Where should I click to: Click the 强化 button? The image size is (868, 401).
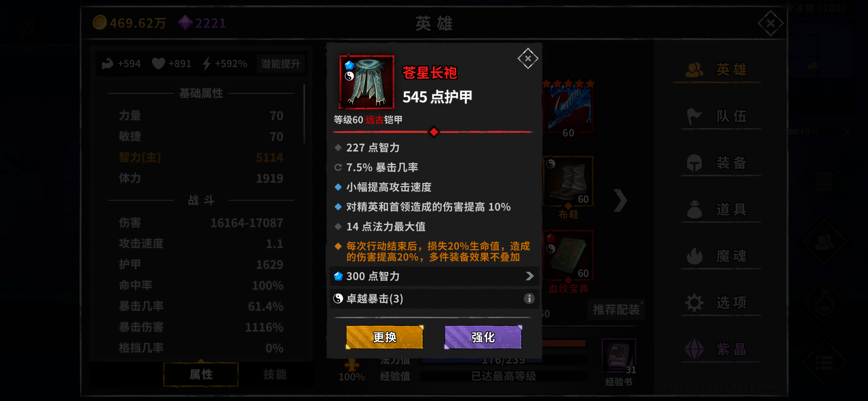pyautogui.click(x=483, y=337)
